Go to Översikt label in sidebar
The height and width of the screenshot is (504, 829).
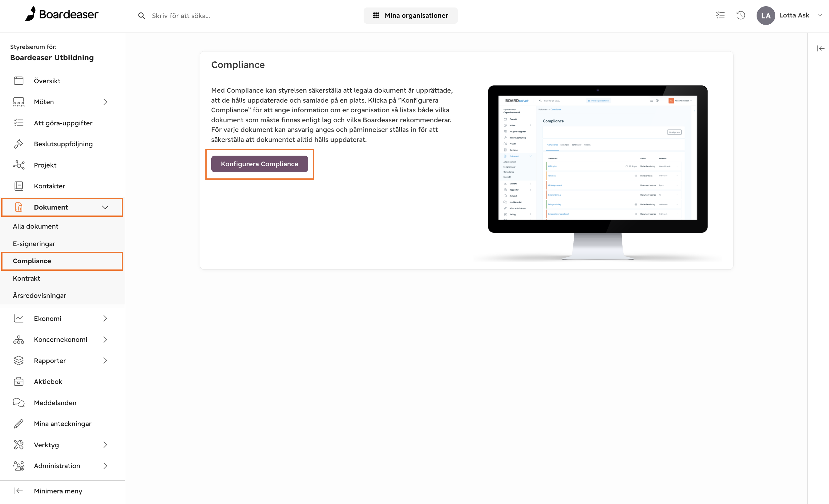coord(47,81)
